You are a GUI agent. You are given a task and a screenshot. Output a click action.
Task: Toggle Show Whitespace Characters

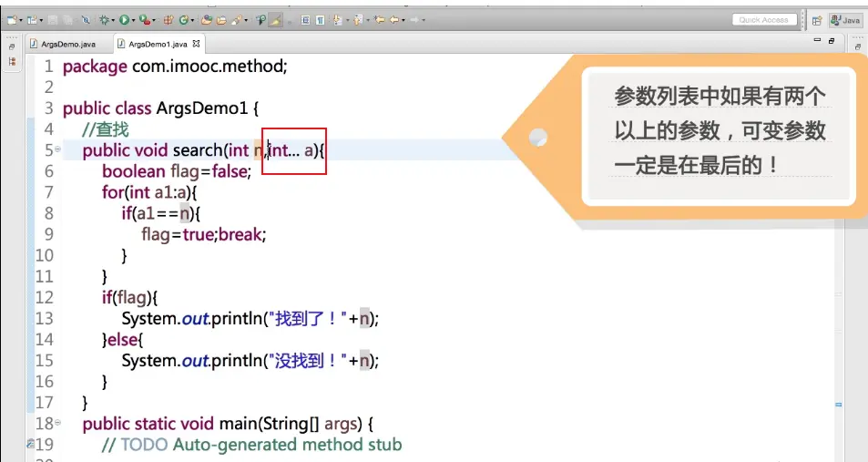(x=320, y=20)
